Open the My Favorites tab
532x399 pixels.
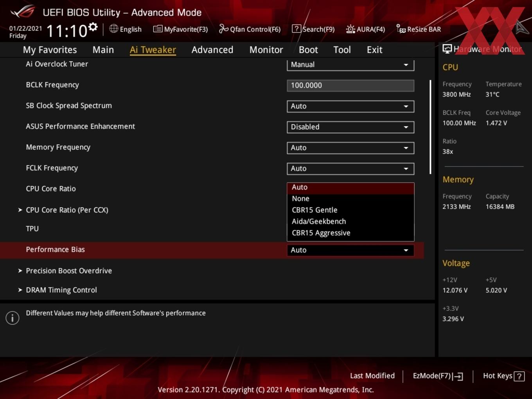point(50,50)
